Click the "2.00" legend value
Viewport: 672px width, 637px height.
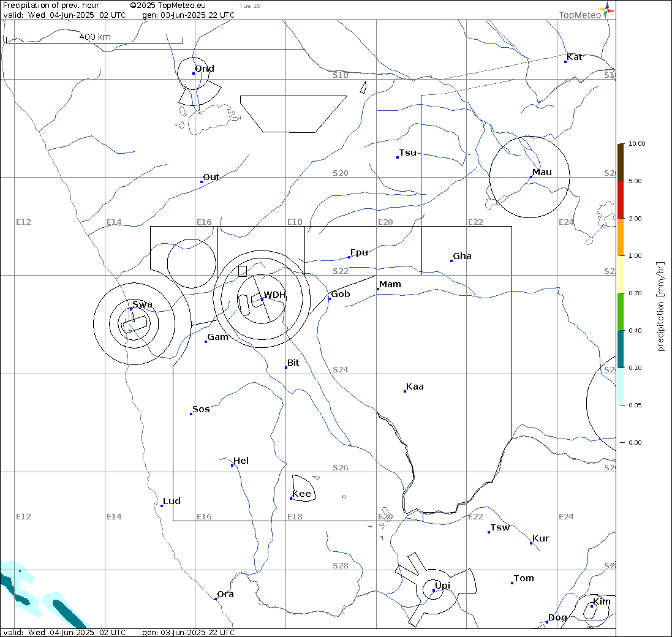click(635, 219)
